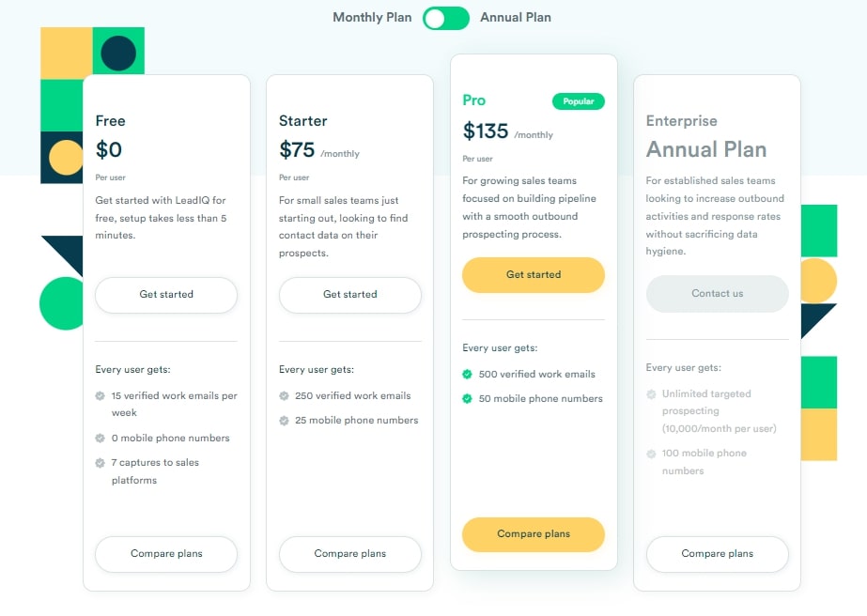Open Compare plans under the Free plan
The image size is (867, 616).
[166, 554]
